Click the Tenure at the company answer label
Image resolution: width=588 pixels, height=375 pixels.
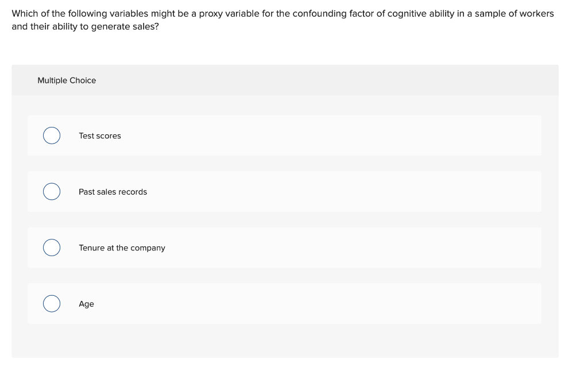(x=122, y=248)
